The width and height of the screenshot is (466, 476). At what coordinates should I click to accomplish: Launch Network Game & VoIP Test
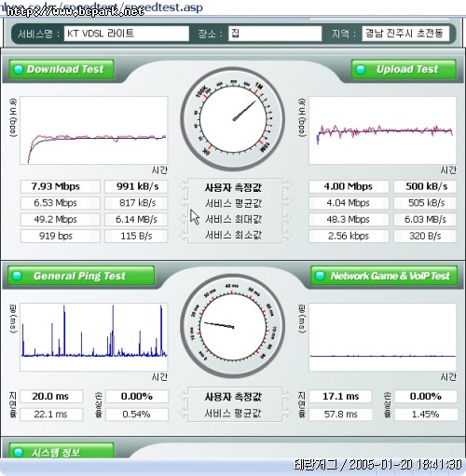(384, 276)
